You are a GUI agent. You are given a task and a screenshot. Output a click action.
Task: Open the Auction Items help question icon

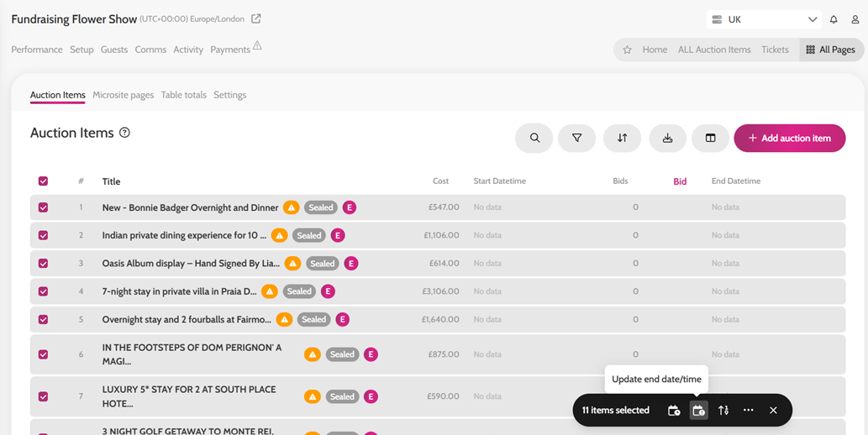point(124,133)
